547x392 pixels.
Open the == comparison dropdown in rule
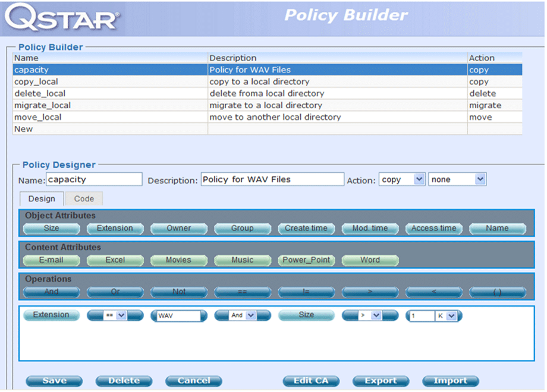(115, 316)
